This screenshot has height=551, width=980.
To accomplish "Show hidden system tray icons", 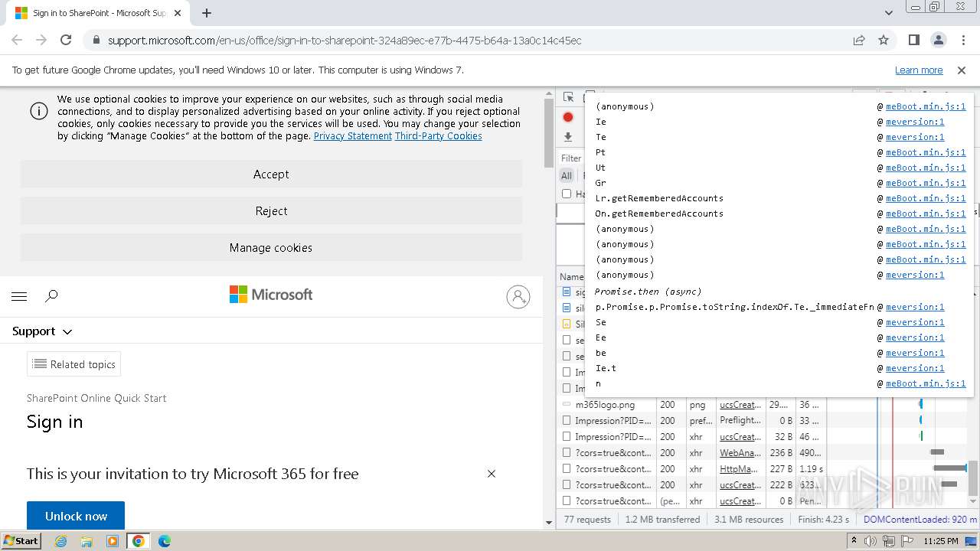I will (854, 540).
